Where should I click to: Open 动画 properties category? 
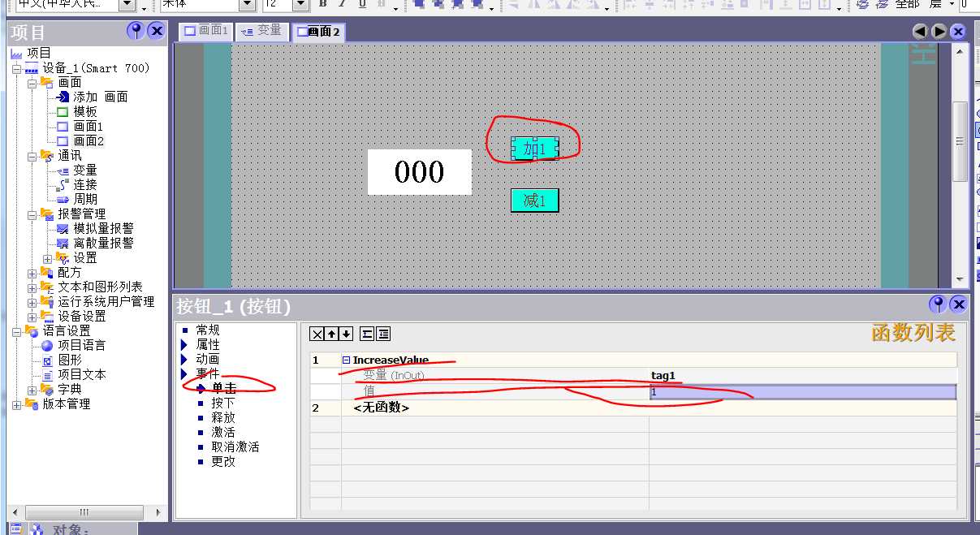(x=208, y=360)
